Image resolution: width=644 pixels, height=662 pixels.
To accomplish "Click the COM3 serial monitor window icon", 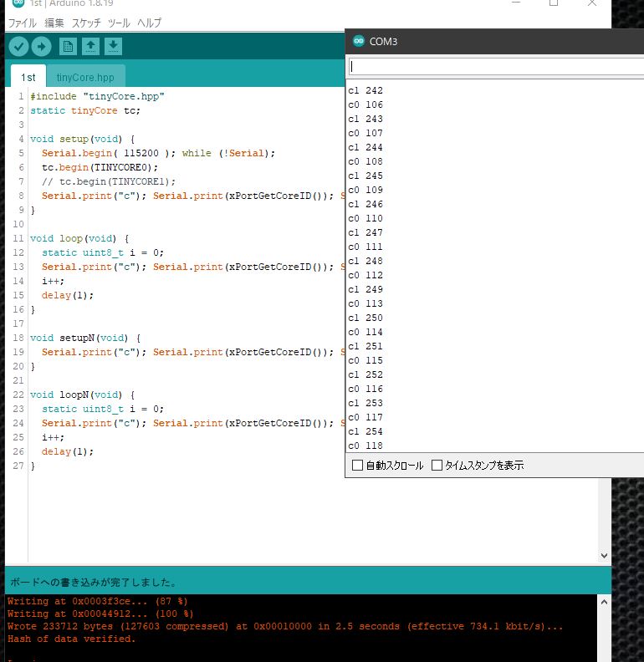I will (359, 41).
